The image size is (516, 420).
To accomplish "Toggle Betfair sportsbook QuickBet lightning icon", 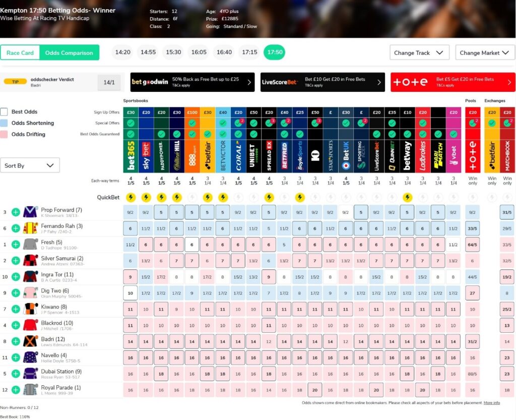I will point(207,197).
